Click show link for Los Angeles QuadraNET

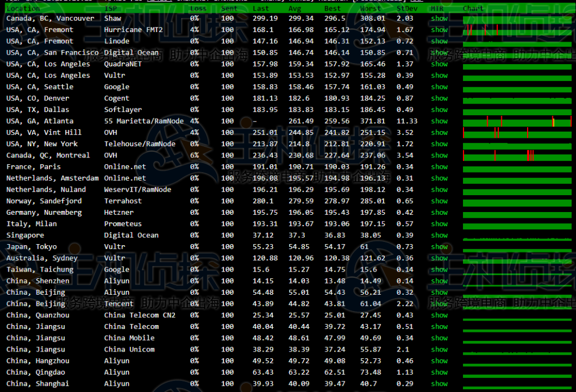(x=439, y=64)
